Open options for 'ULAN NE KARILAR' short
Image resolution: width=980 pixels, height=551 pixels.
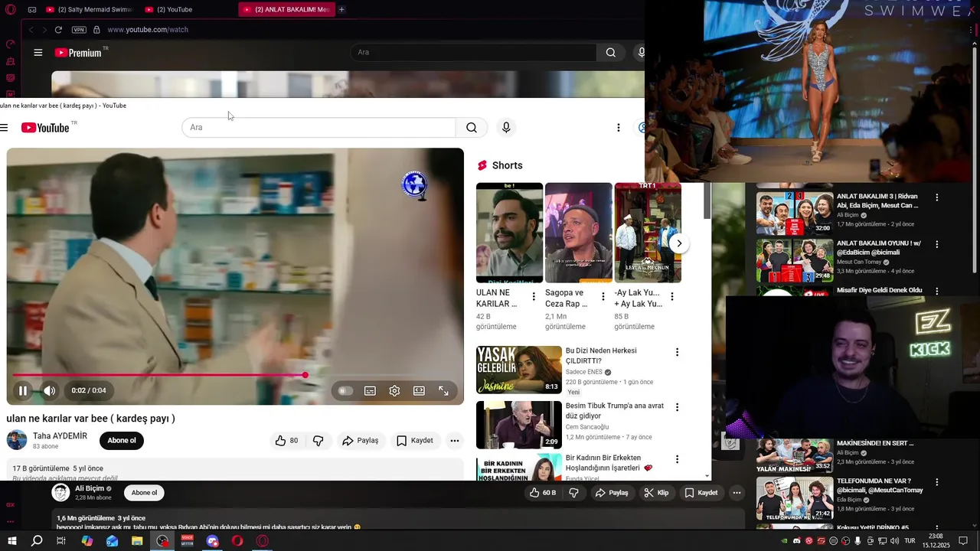[534, 297]
